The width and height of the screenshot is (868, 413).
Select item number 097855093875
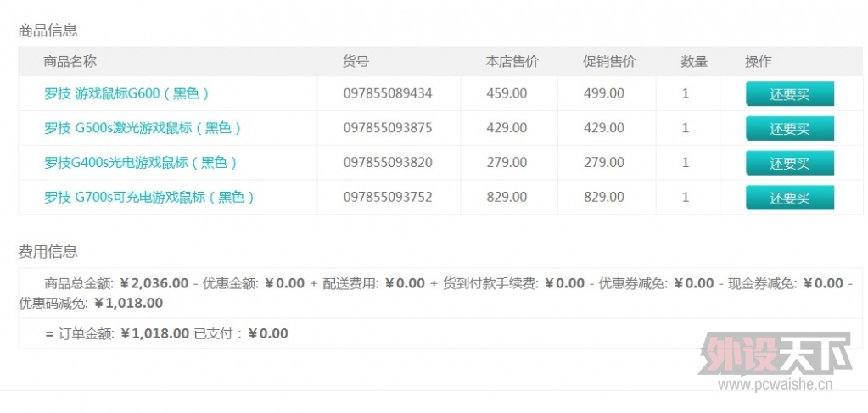pyautogui.click(x=388, y=128)
